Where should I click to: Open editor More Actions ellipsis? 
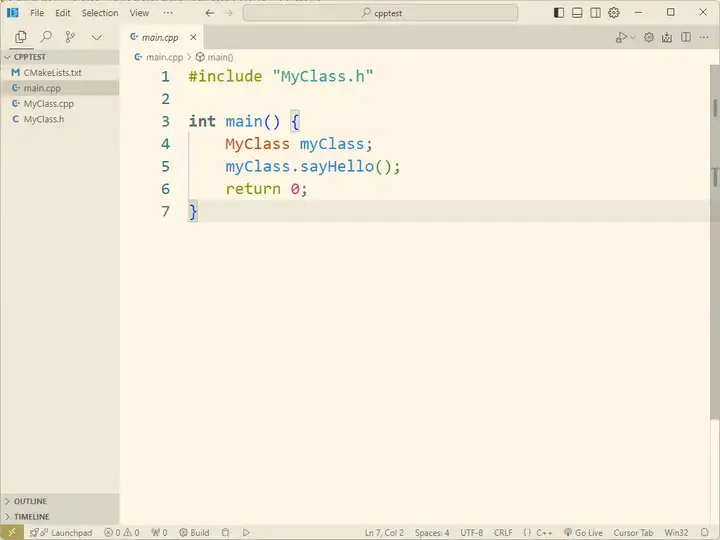[704, 37]
